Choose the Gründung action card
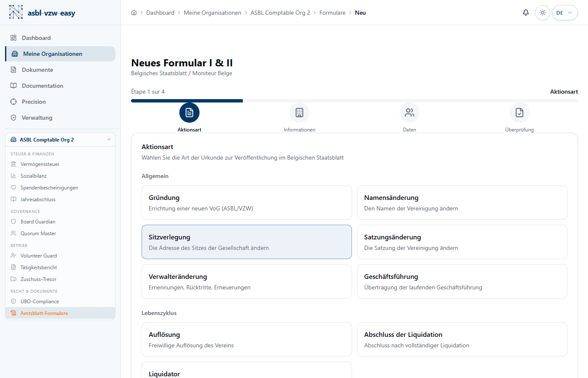 tap(247, 202)
